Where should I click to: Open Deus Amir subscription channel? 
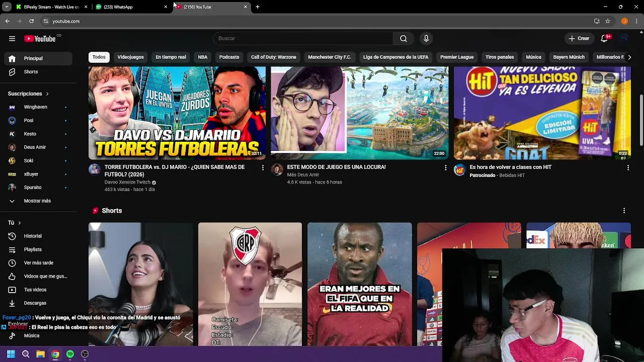pos(38,147)
